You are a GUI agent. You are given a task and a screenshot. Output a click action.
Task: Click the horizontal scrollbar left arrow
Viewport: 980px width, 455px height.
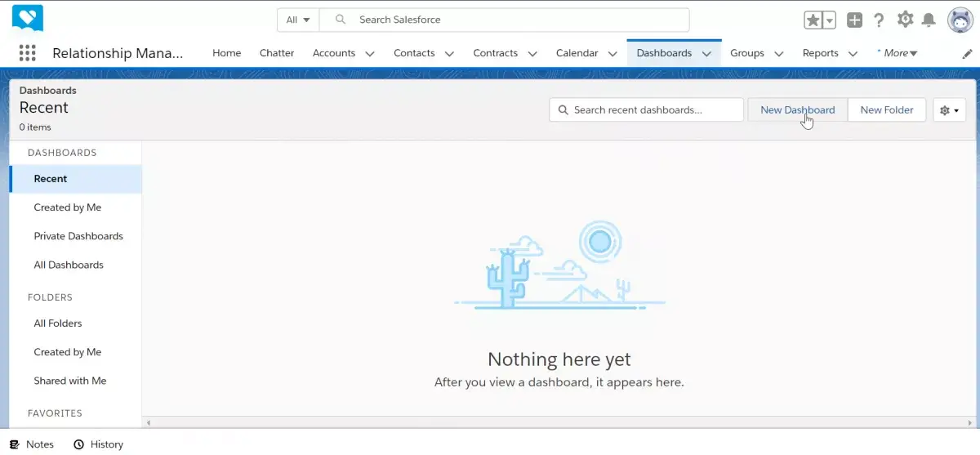[148, 422]
